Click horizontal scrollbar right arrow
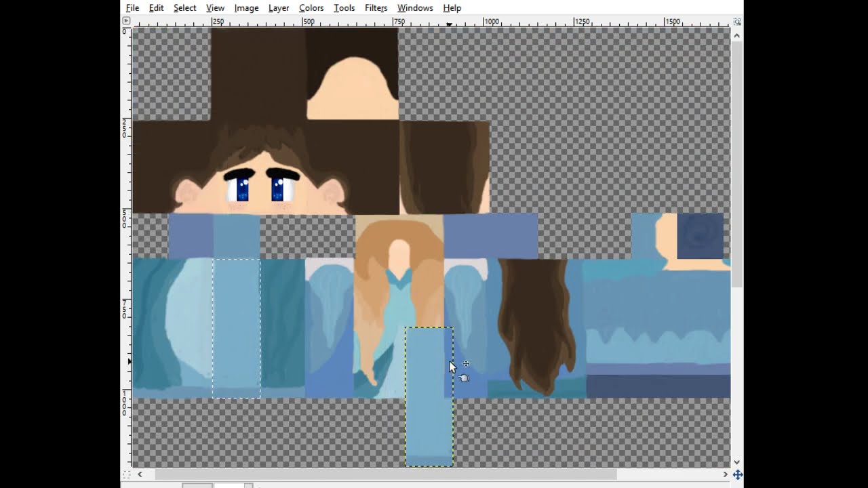 point(725,474)
